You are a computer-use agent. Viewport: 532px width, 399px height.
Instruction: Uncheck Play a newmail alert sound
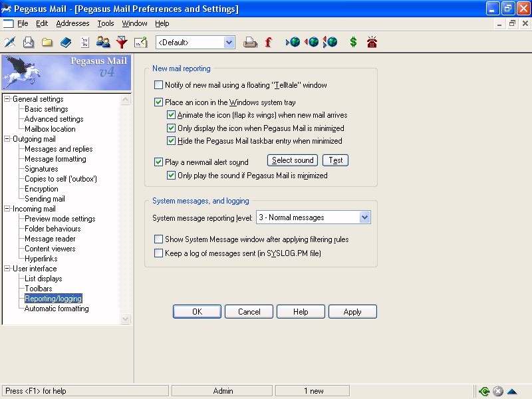158,162
